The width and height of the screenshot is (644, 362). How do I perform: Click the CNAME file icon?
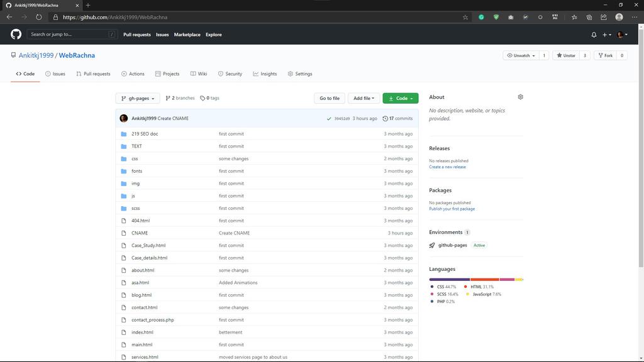click(x=124, y=233)
